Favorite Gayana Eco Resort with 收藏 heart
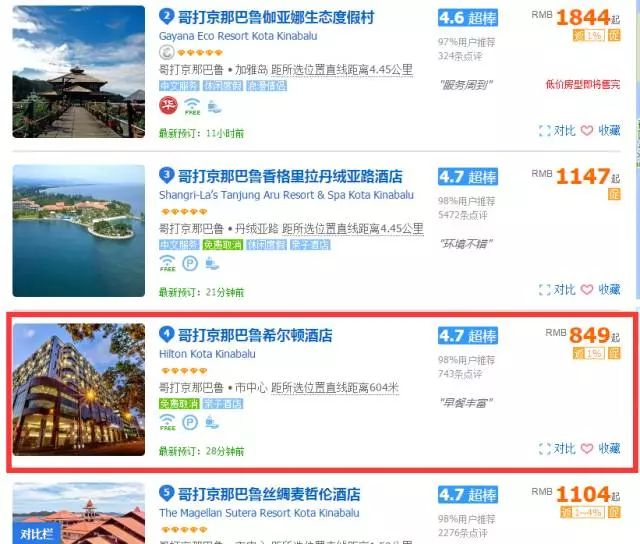 coord(600,131)
